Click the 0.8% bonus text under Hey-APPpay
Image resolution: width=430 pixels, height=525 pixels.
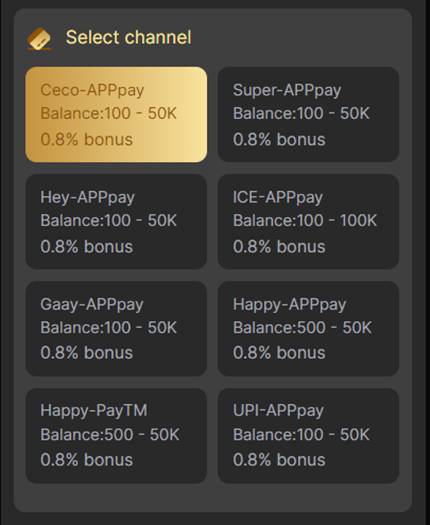pos(86,247)
